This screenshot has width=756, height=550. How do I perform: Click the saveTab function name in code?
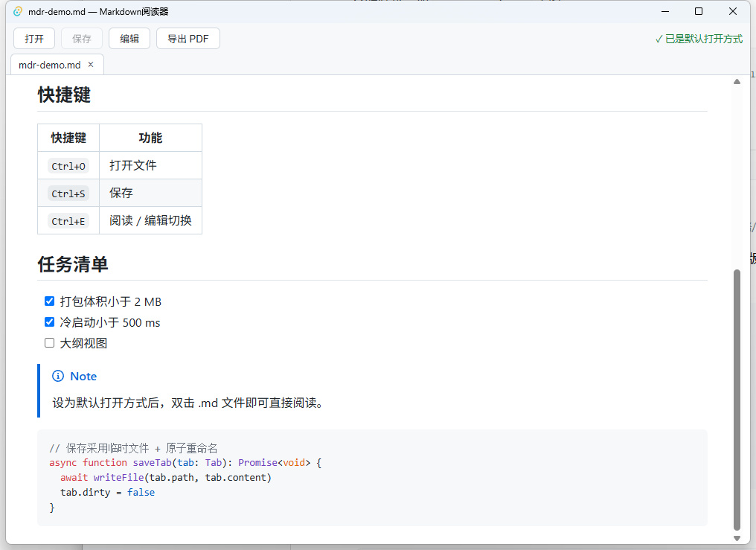pos(152,463)
